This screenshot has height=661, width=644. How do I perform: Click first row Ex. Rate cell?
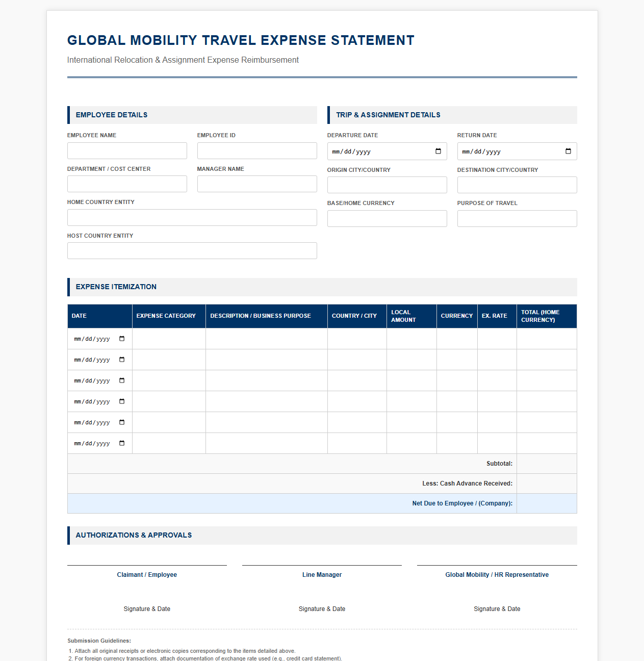click(497, 339)
